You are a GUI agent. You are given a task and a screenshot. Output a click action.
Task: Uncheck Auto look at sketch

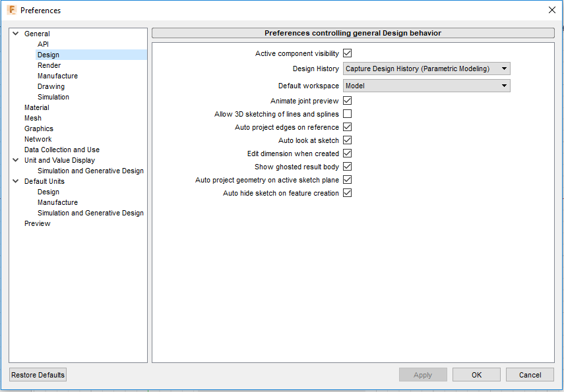point(347,140)
